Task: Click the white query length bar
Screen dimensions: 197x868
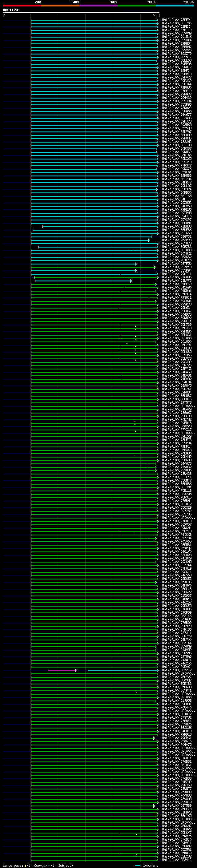Action: tap(81, 13)
